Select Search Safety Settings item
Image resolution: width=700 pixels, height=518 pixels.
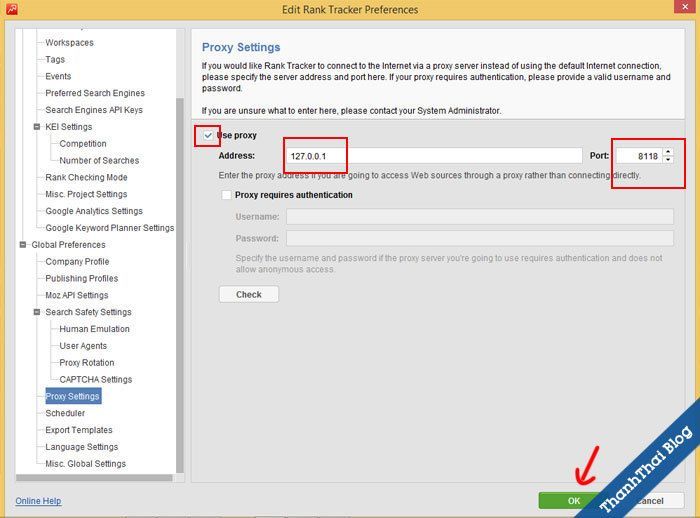(88, 312)
